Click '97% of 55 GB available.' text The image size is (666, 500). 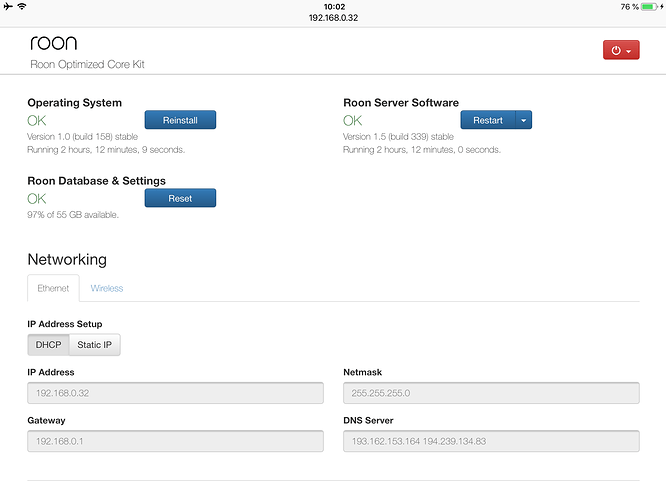(x=73, y=215)
